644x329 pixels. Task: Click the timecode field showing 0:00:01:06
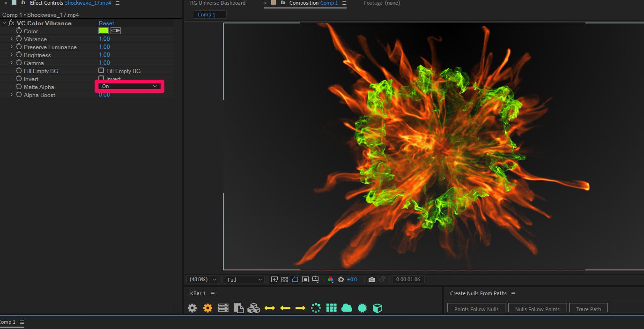point(408,279)
